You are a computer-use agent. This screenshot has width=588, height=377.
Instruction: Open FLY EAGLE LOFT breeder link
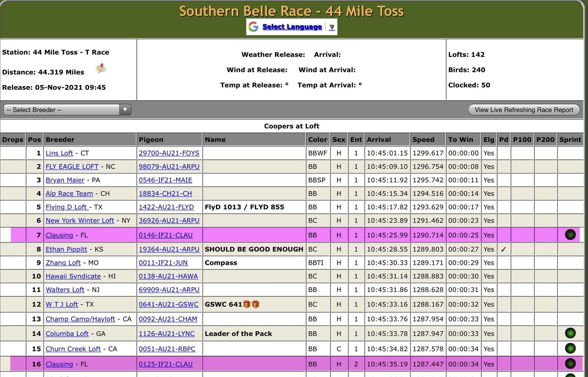coord(72,167)
